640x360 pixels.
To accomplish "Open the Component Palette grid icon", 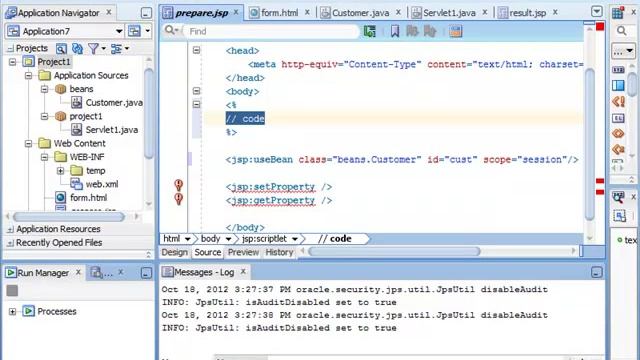I will click(x=618, y=13).
